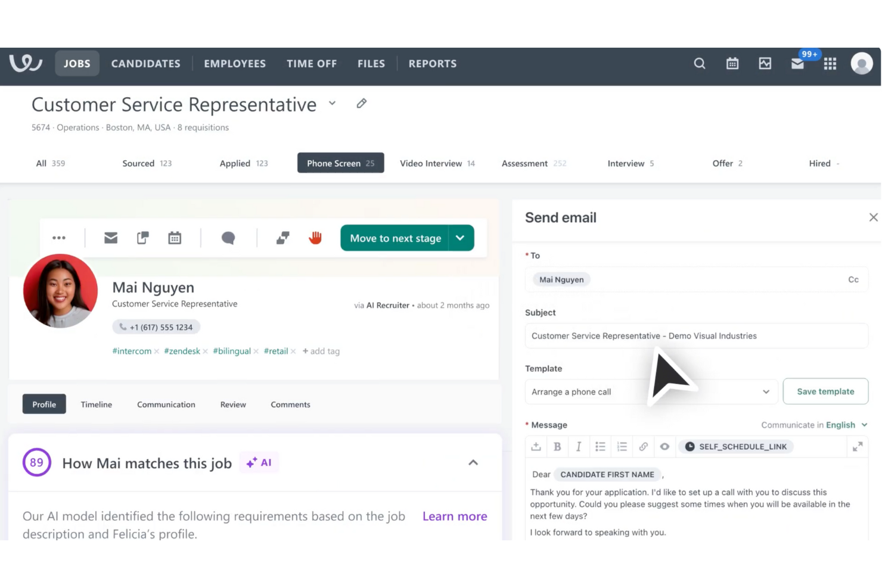Viewport: 882px width, 588px height.
Task: Open the global search magnifier in the top bar
Action: (699, 63)
